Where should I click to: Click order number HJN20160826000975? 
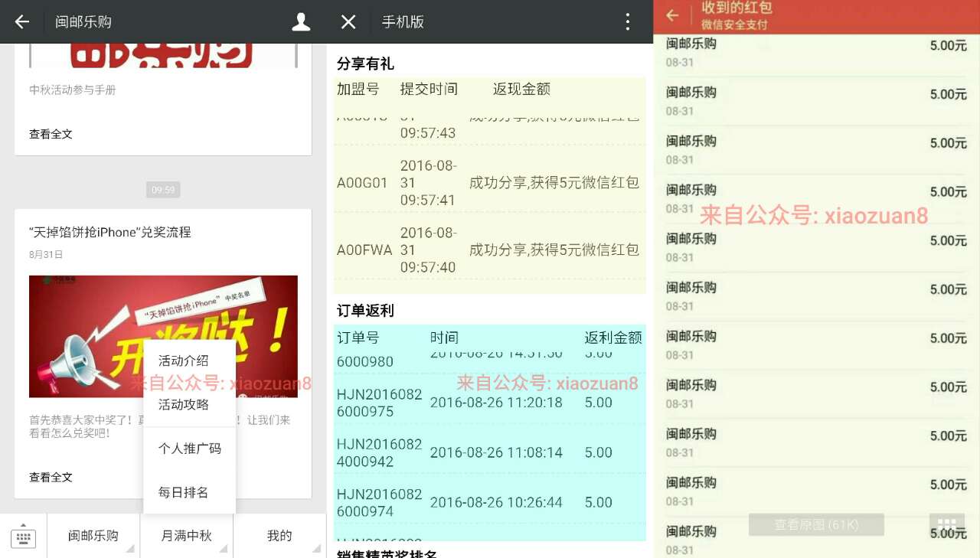(380, 403)
